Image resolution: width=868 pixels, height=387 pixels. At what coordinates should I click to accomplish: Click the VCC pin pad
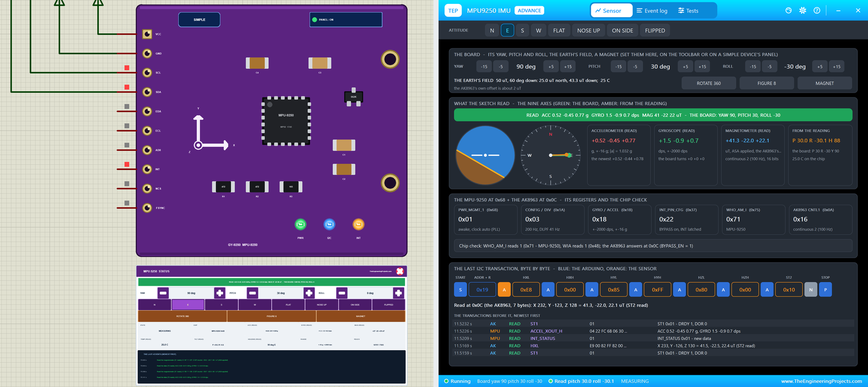point(147,34)
